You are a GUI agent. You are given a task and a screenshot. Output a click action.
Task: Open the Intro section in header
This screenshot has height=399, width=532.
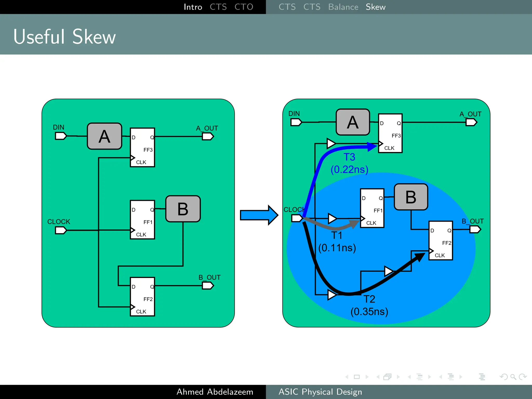(193, 7)
